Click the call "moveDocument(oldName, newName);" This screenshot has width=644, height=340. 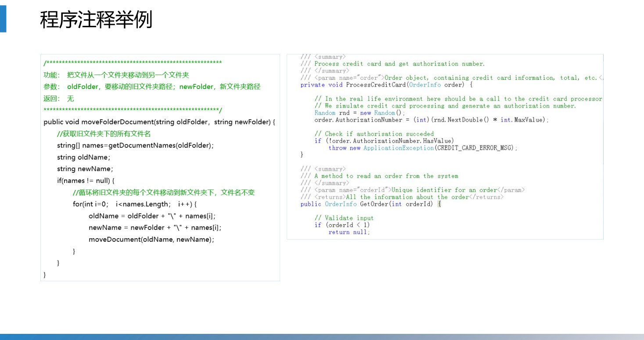151,240
